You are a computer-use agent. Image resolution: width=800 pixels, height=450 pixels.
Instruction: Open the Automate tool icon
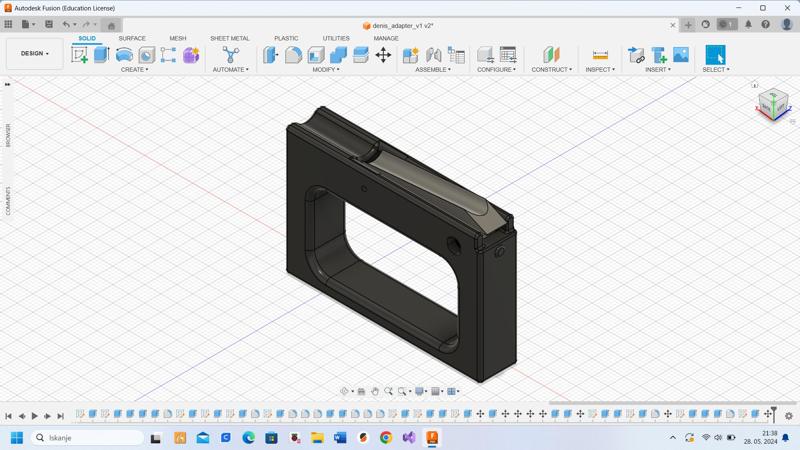click(231, 55)
